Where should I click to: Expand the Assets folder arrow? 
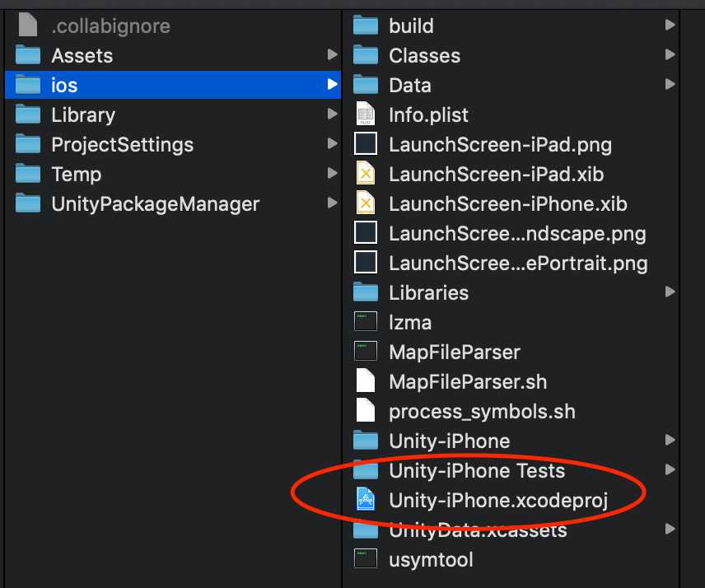tap(332, 55)
